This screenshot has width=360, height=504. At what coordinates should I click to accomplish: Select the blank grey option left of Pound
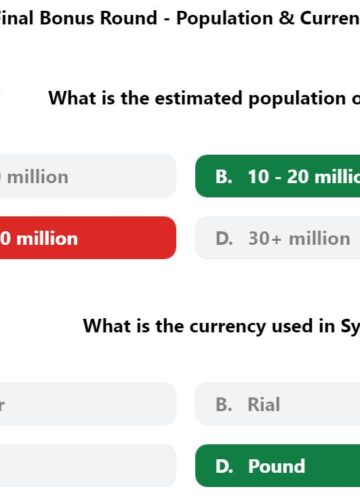pyautogui.click(x=88, y=466)
